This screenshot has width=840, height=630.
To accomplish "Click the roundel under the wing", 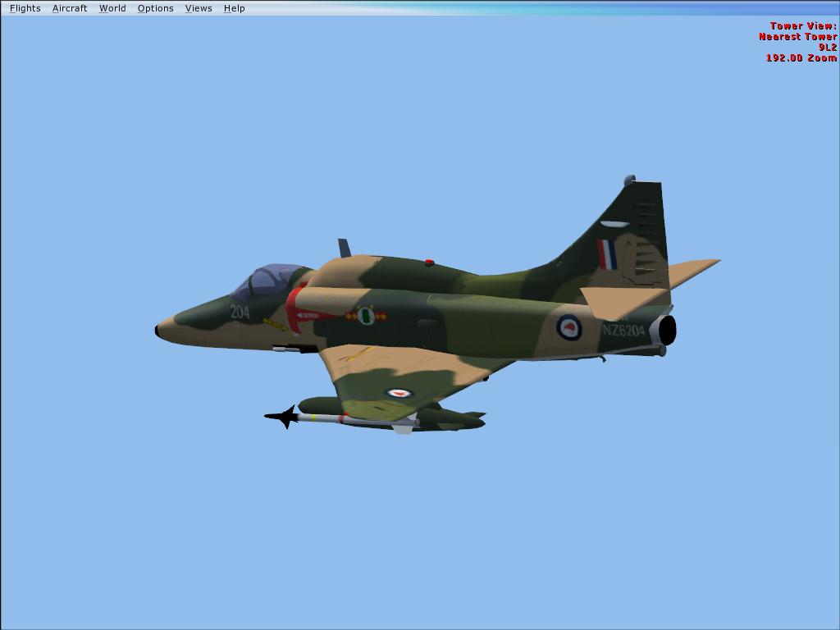I will [399, 393].
